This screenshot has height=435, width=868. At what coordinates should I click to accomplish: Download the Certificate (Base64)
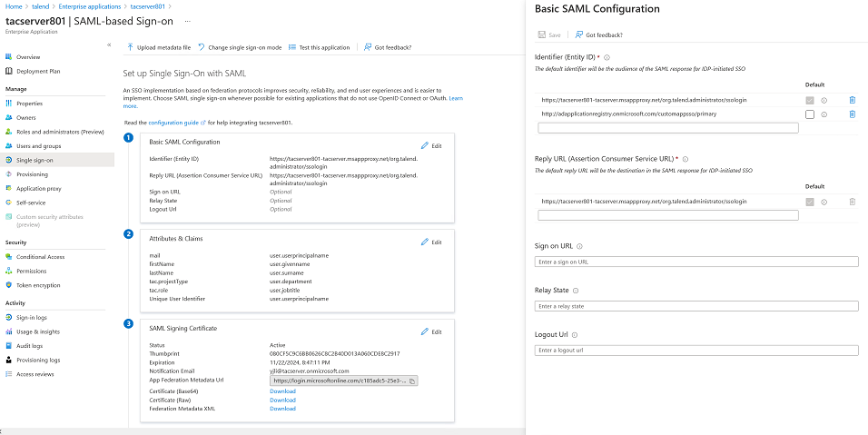click(x=282, y=391)
